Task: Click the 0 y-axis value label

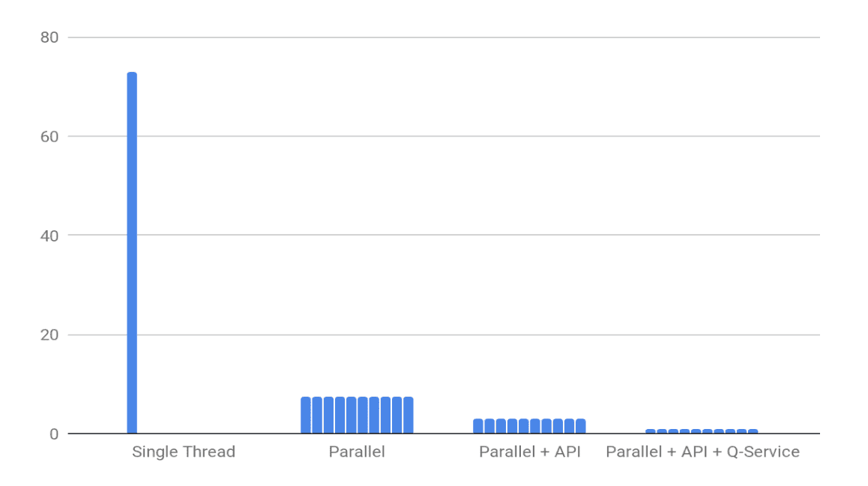Action: (54, 433)
